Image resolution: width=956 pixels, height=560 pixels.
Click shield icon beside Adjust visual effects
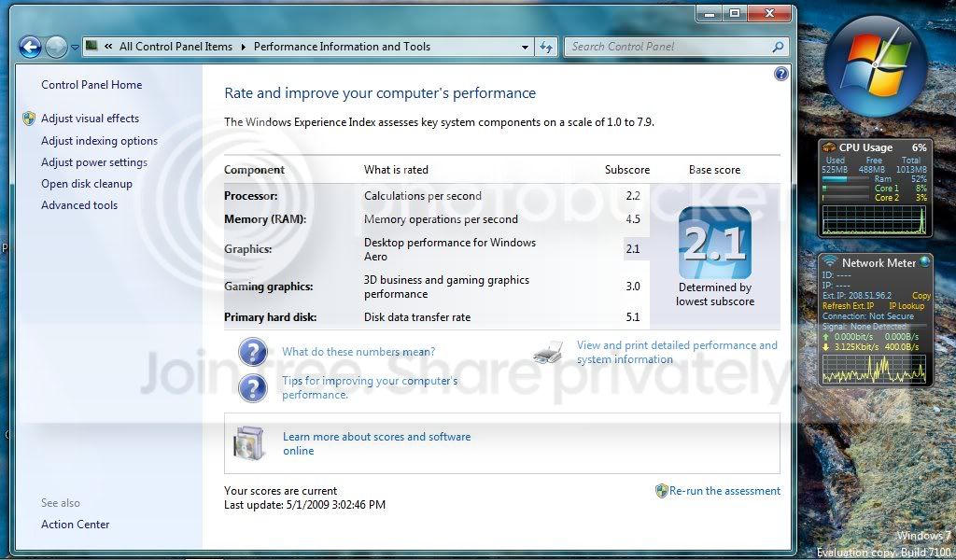[x=29, y=119]
